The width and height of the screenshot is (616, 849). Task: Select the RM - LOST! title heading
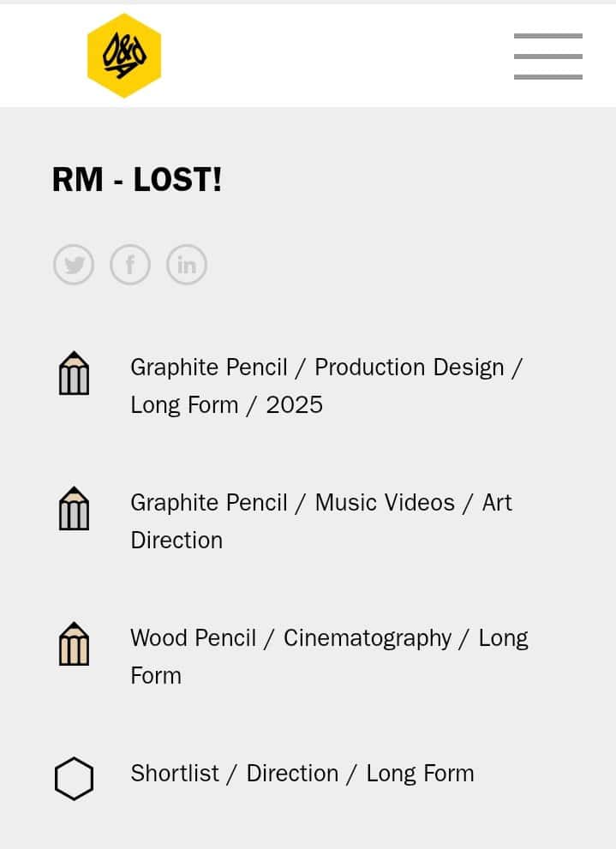[137, 180]
